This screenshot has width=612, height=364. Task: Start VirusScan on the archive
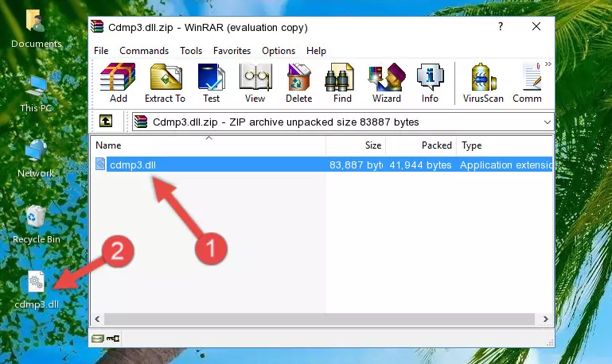click(483, 83)
